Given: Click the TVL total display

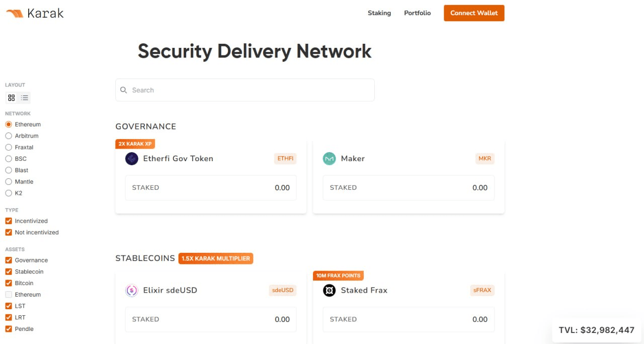Looking at the screenshot, I should (597, 330).
